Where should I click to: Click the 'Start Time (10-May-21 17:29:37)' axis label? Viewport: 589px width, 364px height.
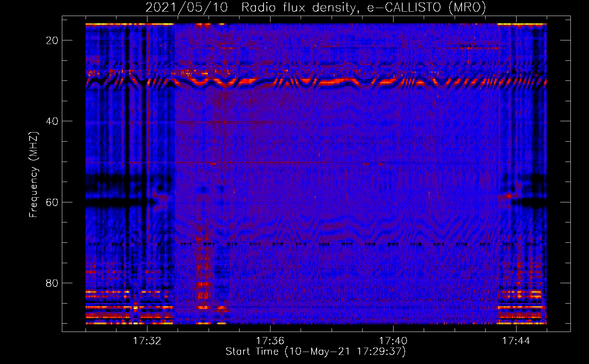[316, 352]
